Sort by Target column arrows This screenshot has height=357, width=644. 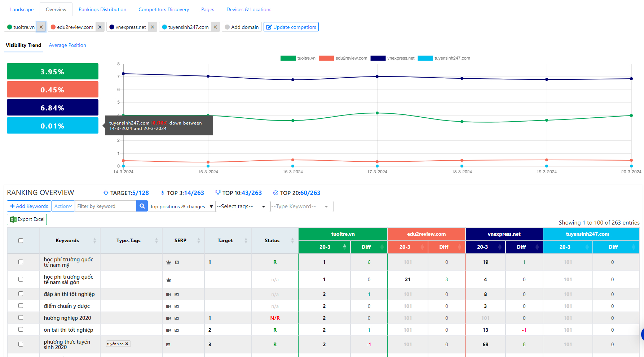[246, 241]
